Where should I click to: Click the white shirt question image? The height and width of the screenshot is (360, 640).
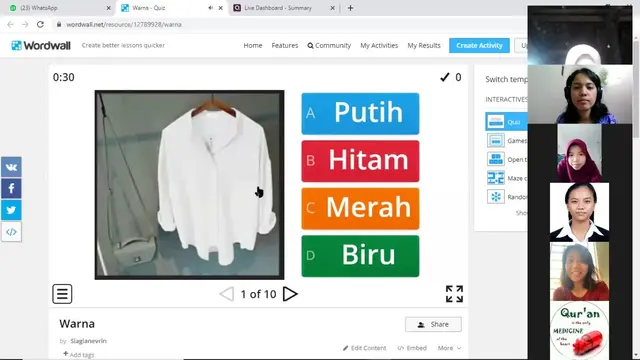pos(189,185)
